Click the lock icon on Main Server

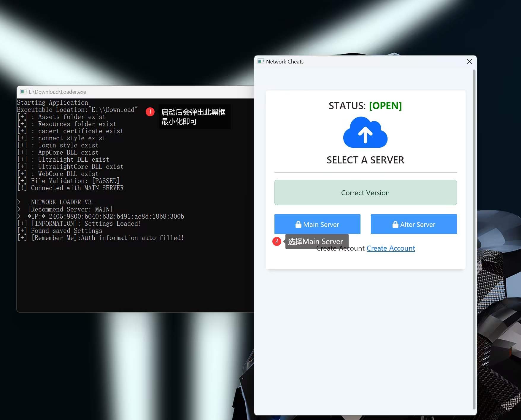pyautogui.click(x=298, y=225)
